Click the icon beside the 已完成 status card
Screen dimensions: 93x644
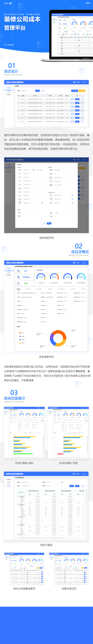(18, 283)
